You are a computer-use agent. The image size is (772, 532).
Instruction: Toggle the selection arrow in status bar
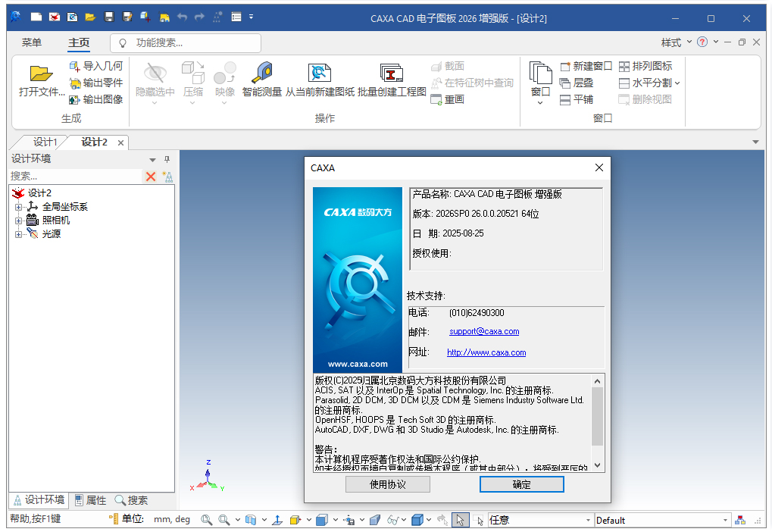coord(461,520)
